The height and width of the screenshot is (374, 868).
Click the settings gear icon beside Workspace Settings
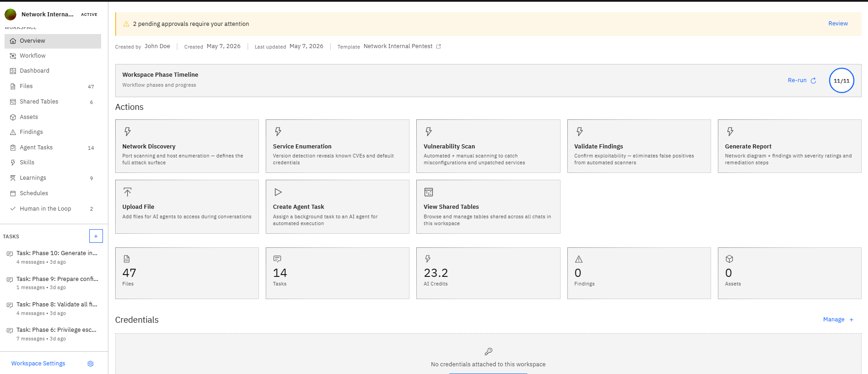90,364
